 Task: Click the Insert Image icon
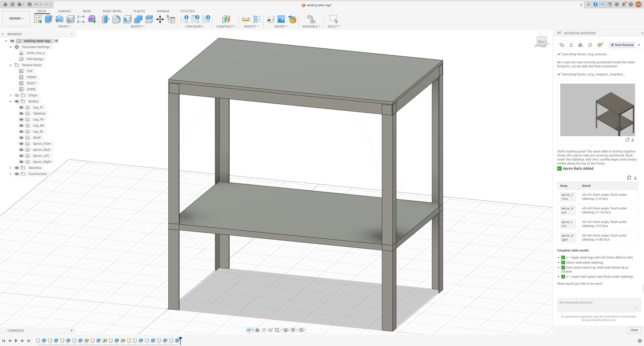tap(281, 19)
